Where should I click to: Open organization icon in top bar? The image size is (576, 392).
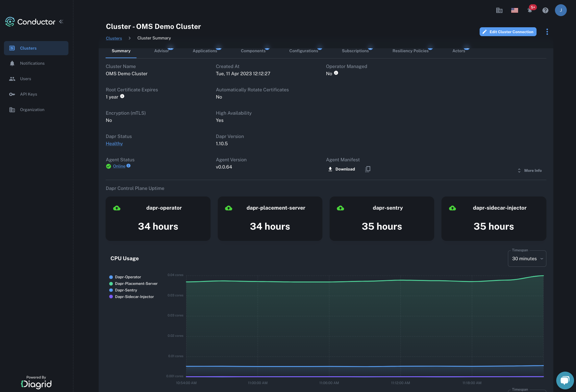pos(499,10)
